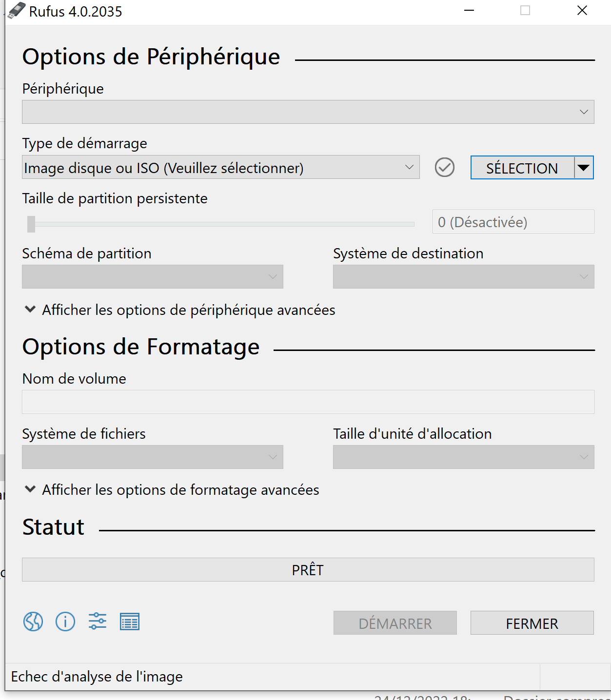Click the persistent partition size slider handle

(31, 224)
